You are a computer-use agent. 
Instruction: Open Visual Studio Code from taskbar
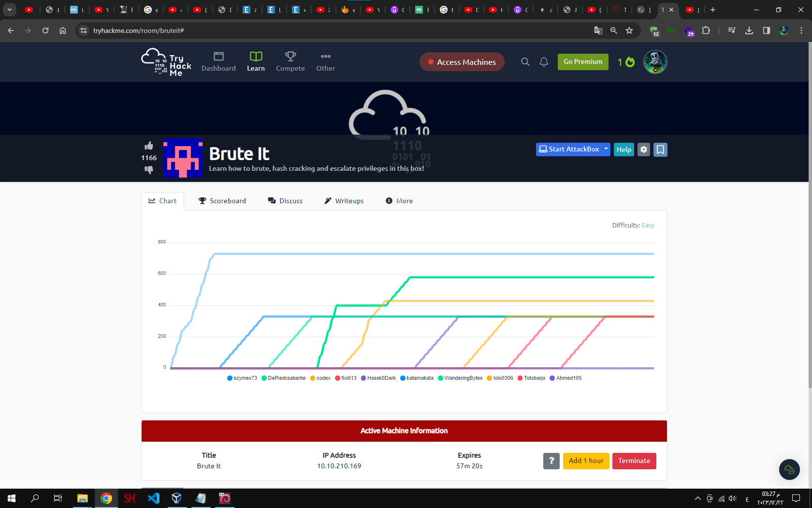[154, 498]
